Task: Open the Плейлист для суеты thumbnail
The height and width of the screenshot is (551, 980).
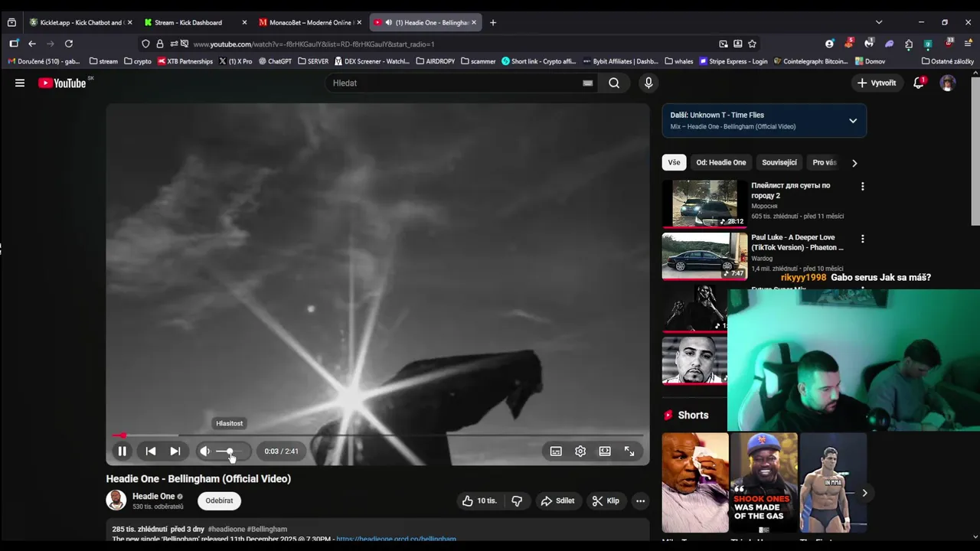Action: point(704,204)
